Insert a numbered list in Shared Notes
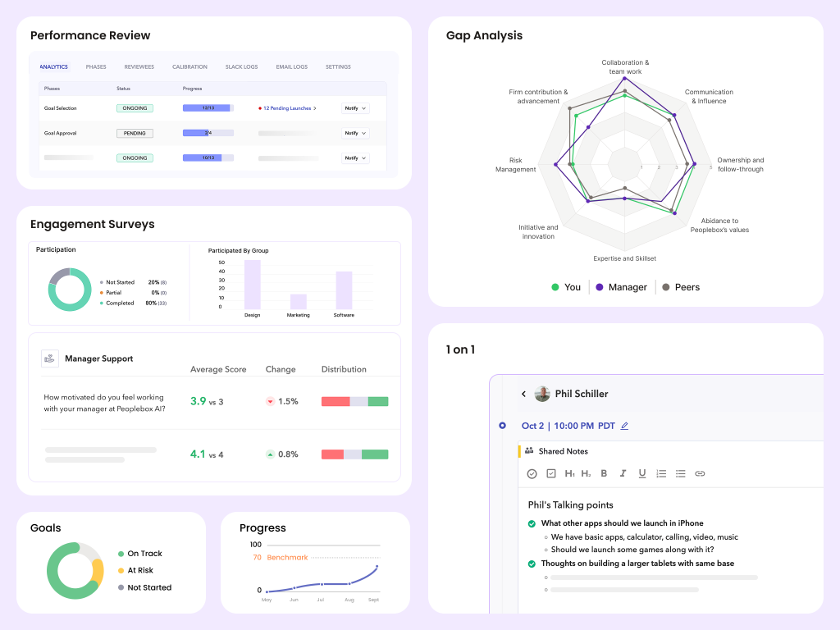Viewport: 840px width, 630px height. 661,473
